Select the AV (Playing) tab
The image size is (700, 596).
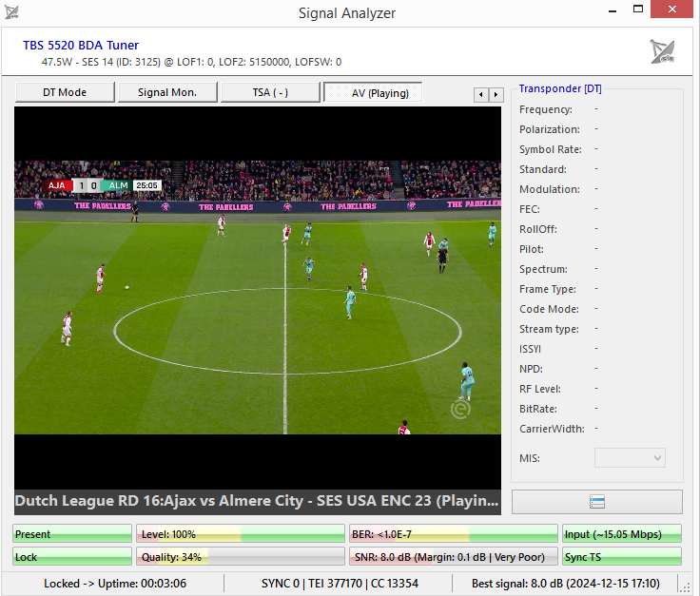pos(373,92)
